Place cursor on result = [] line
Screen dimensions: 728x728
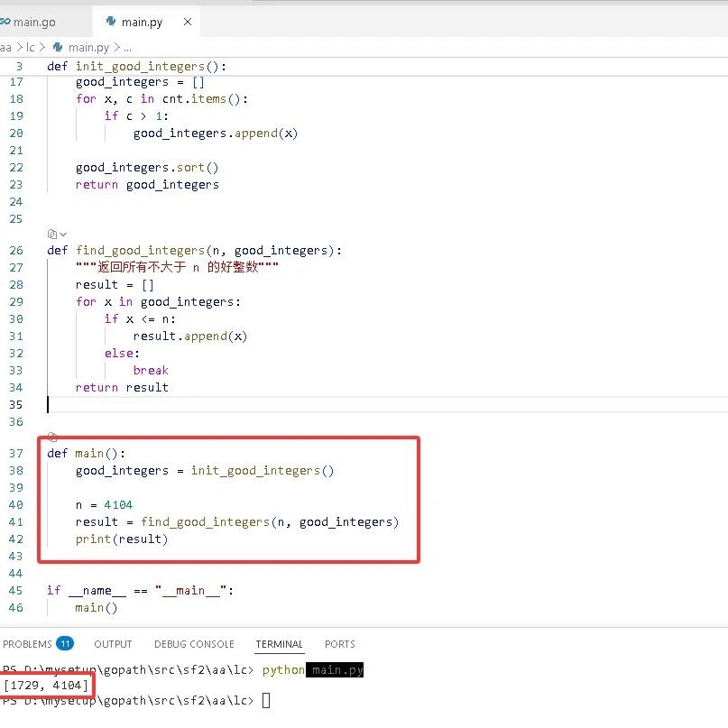tap(115, 284)
